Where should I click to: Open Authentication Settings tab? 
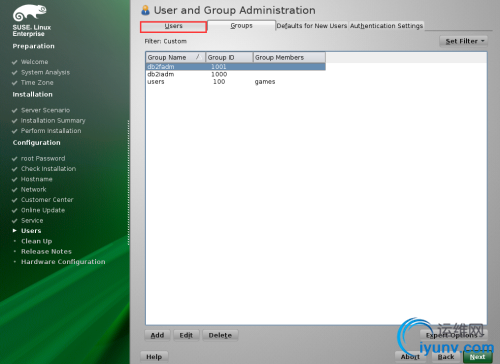click(386, 26)
